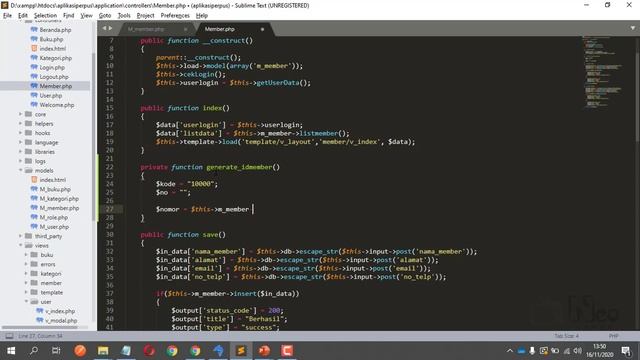
Task: Expand the buku views folder
Action: tap(26, 255)
